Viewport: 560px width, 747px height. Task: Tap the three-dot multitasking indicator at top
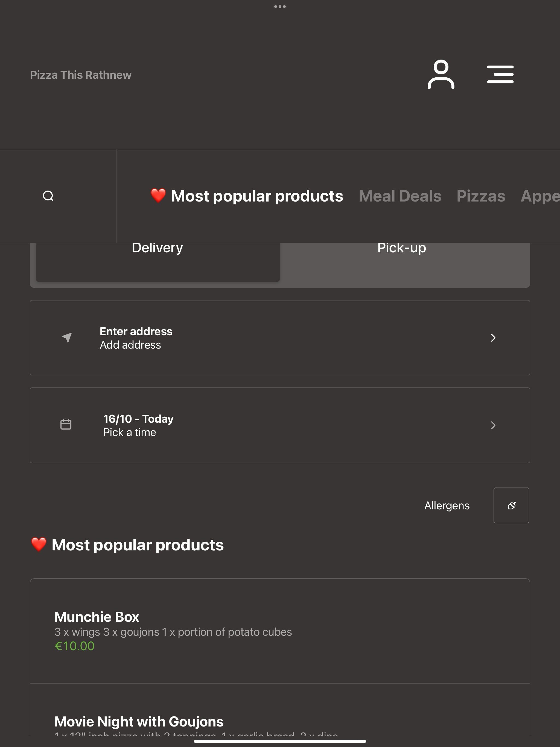click(x=280, y=6)
